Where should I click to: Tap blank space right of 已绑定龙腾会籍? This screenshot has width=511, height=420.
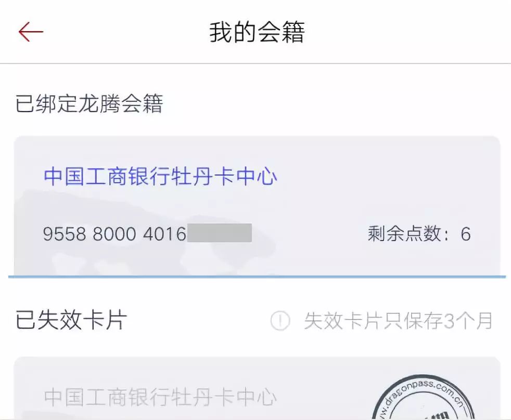click(x=336, y=103)
